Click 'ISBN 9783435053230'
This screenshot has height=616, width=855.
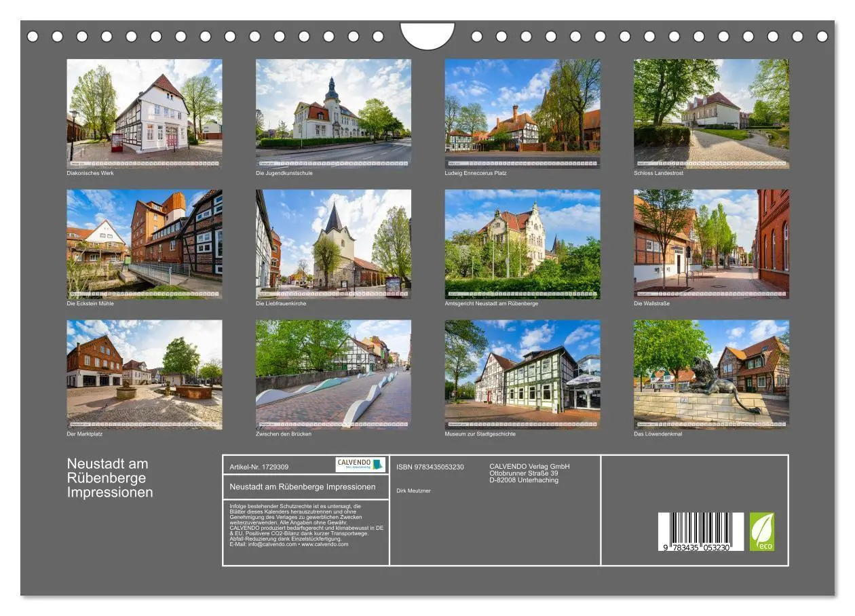click(x=430, y=467)
